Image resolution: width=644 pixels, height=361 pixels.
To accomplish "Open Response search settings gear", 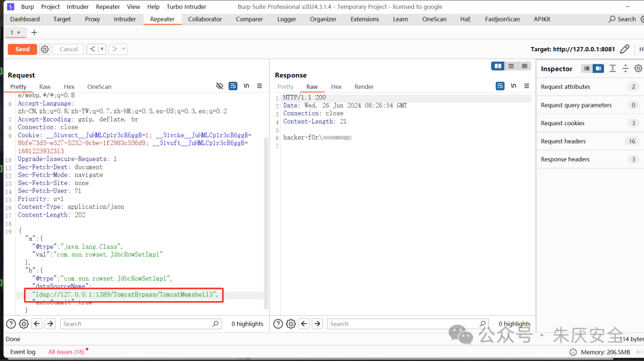I will [x=291, y=324].
